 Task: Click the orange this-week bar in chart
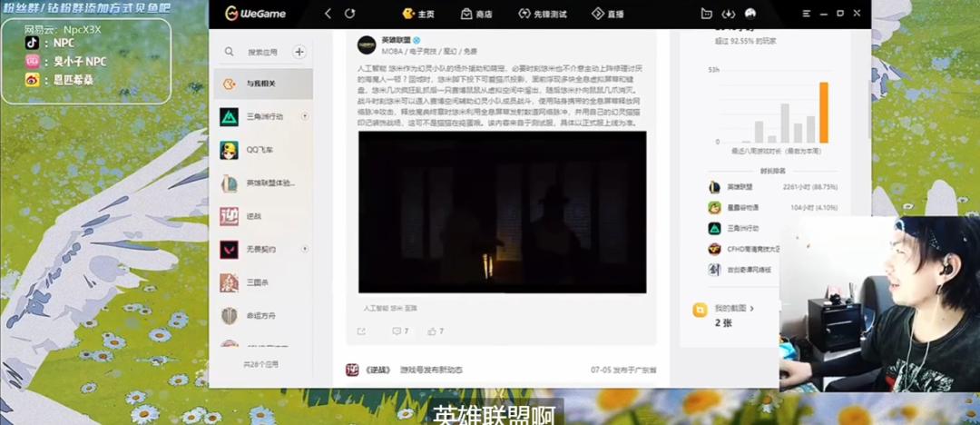[824, 113]
